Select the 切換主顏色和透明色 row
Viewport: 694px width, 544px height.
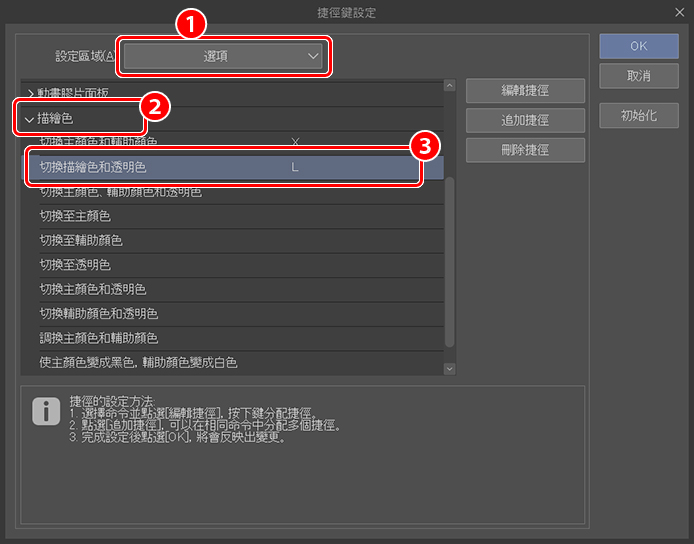(x=220, y=289)
